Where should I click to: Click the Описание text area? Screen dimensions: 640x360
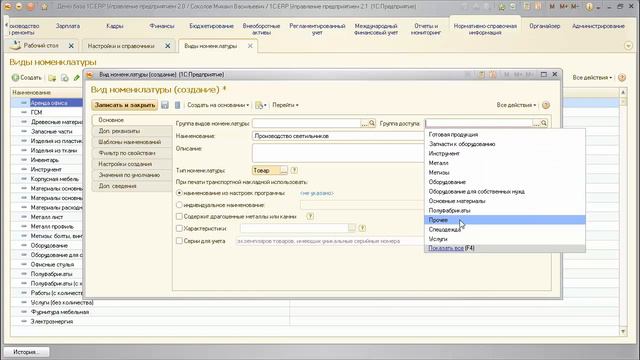(x=338, y=153)
